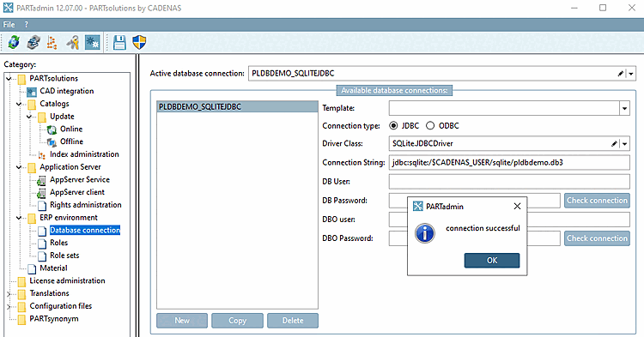Click the blue-yellow shield icon in toolbar
The image size is (644, 337).
click(139, 42)
